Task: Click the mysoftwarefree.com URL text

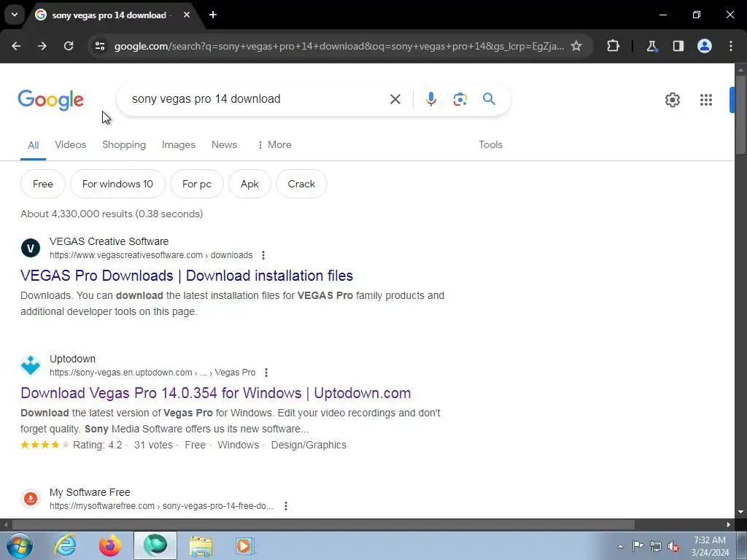Action: point(161,506)
